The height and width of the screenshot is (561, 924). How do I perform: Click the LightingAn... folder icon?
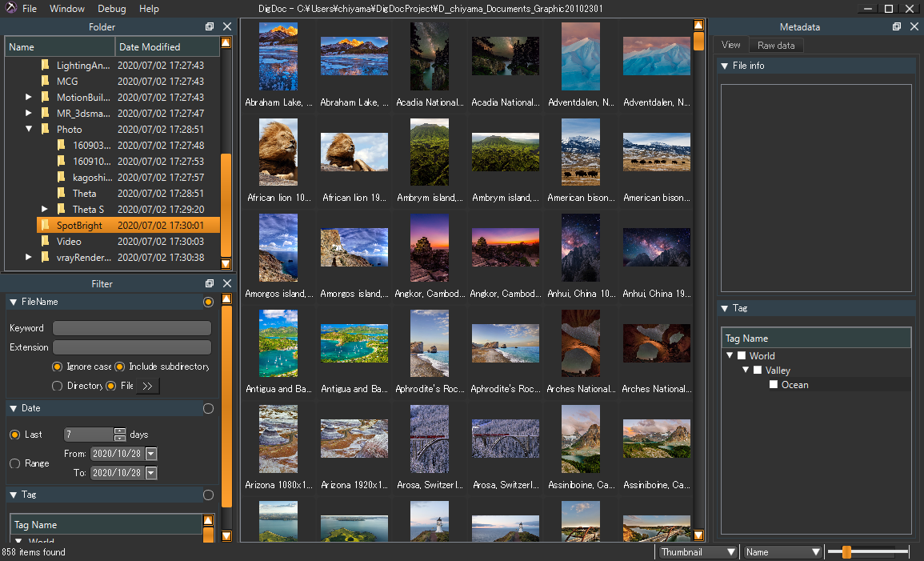(46, 65)
